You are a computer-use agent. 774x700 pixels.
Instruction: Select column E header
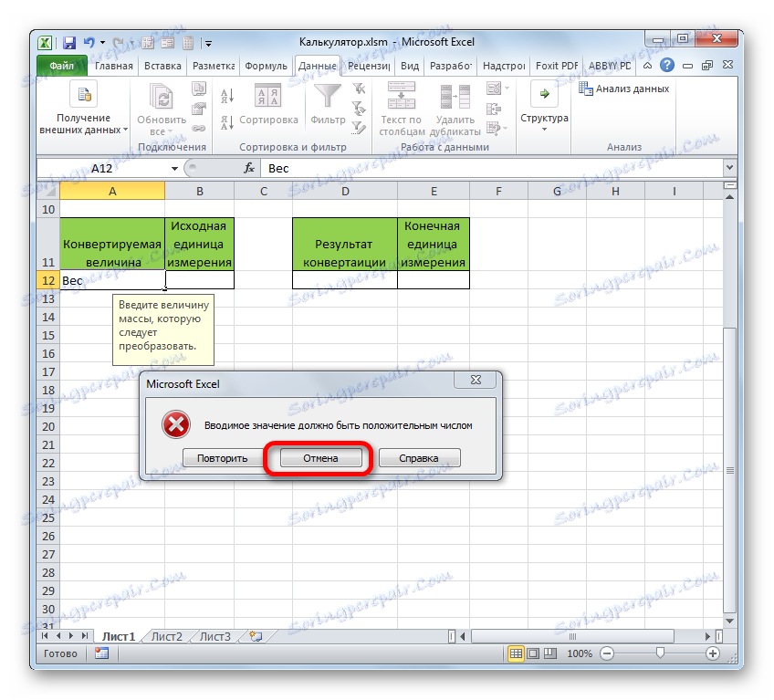pyautogui.click(x=434, y=192)
